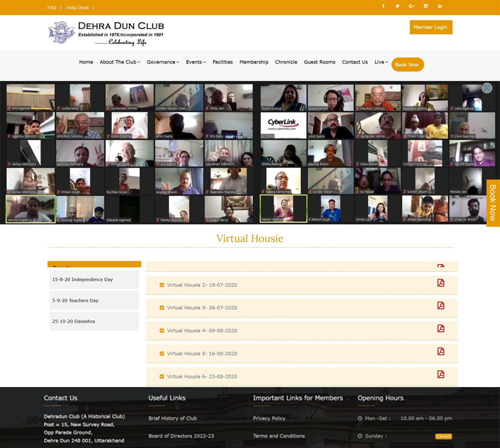Open the Google Plus social icon
Viewport: 500px width, 448px height.
(411, 6)
